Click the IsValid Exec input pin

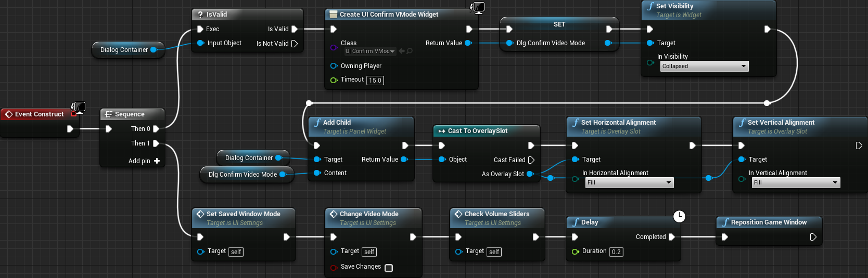click(x=200, y=29)
